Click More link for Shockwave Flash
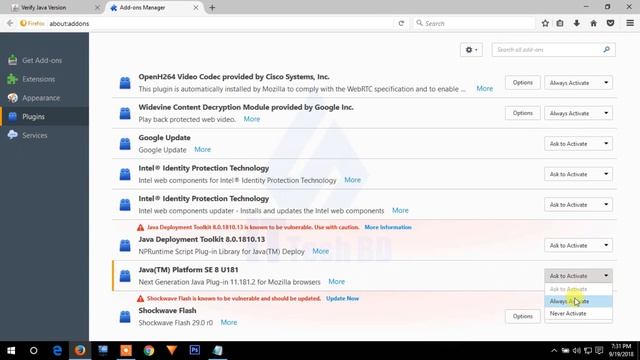Screen dimensions: 640x360 tap(229, 322)
